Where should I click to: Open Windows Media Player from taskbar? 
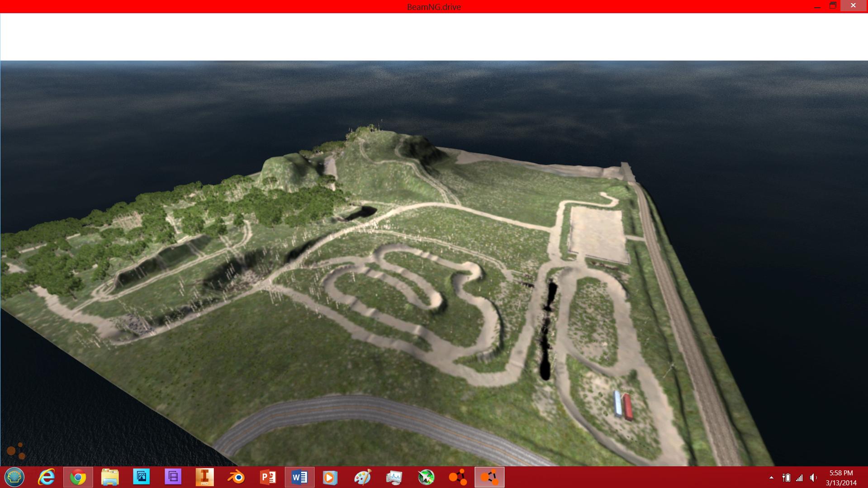tap(330, 477)
